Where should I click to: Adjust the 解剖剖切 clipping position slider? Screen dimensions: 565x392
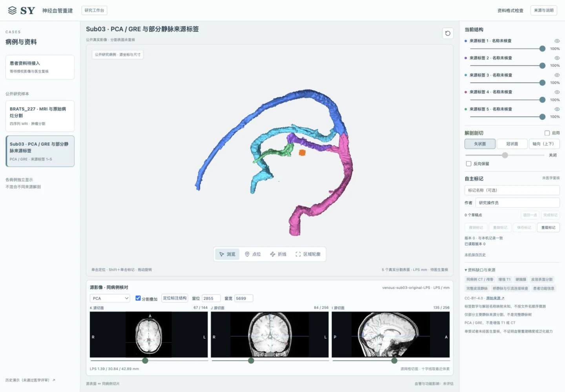[x=505, y=155]
